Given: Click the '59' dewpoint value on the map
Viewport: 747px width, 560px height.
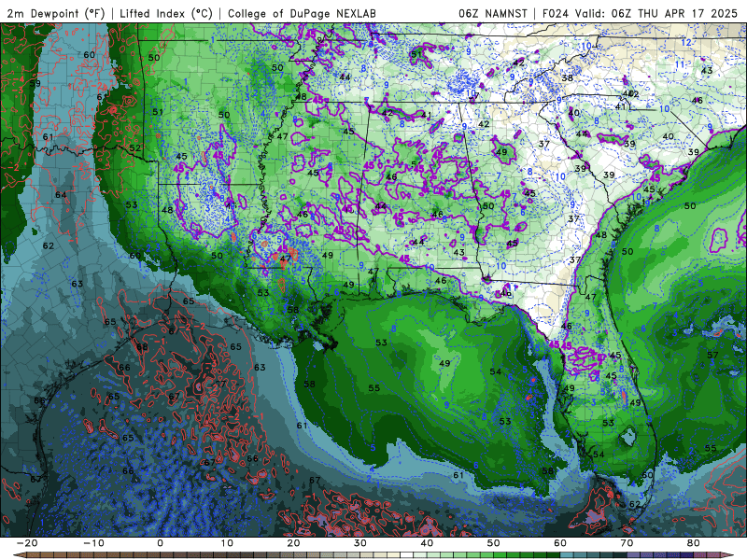Looking at the screenshot, I should (x=35, y=83).
